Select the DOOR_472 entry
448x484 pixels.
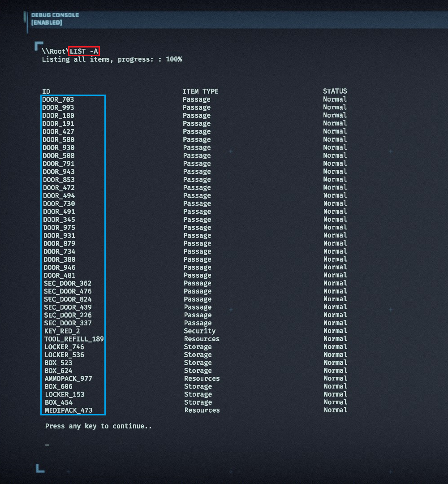(x=59, y=188)
